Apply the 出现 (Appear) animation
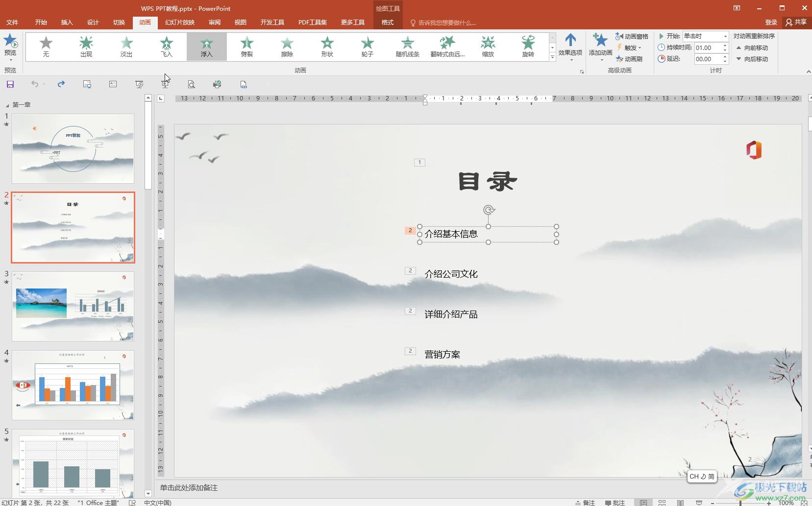This screenshot has width=812, height=506. point(86,47)
